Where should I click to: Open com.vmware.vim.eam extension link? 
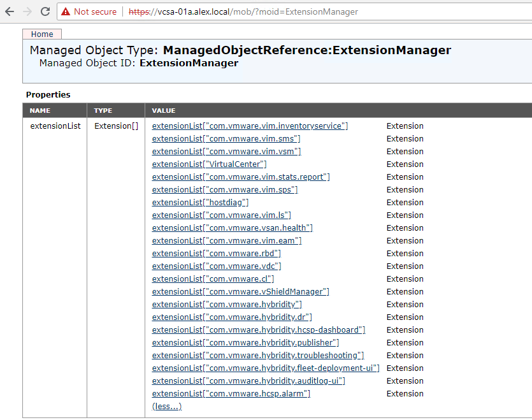(227, 240)
